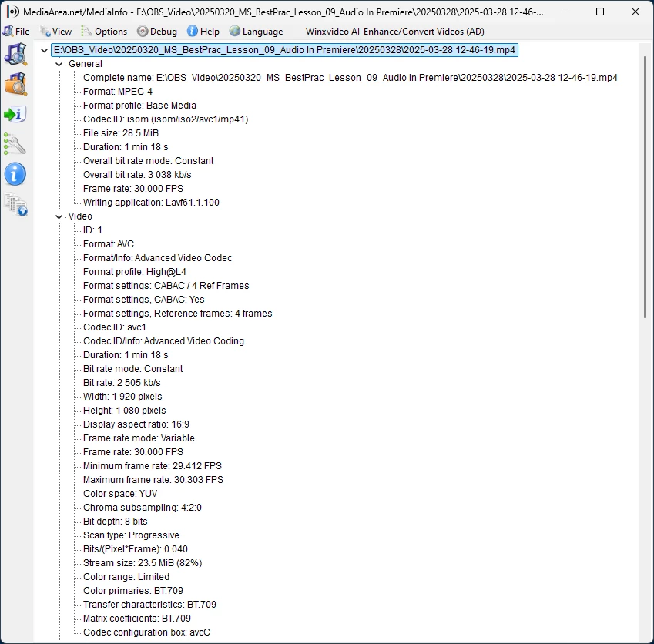Collapse the root file path node

[x=44, y=50]
